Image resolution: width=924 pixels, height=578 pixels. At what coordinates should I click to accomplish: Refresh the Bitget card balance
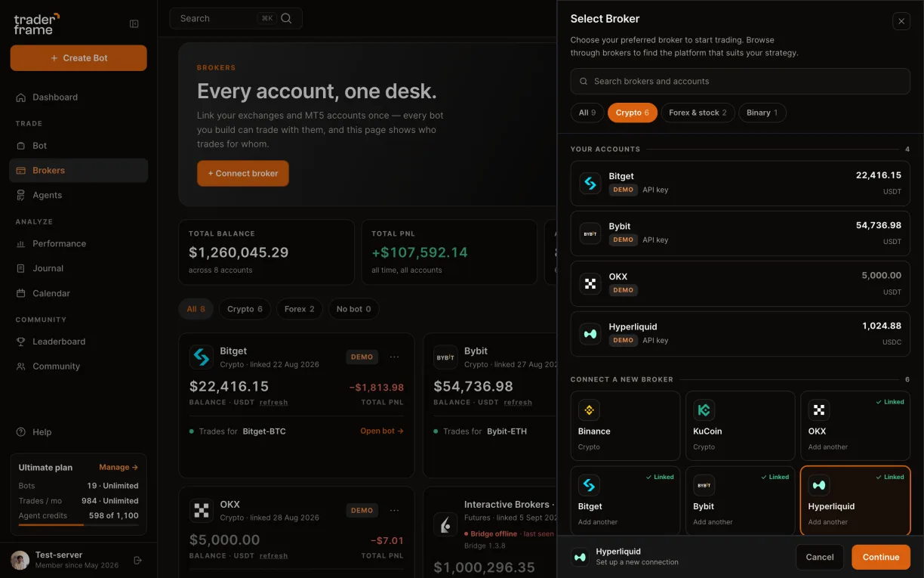click(273, 403)
